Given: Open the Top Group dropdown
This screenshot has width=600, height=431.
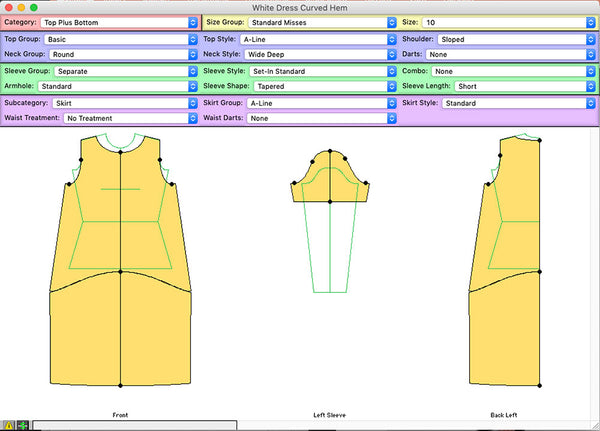Looking at the screenshot, I should pyautogui.click(x=121, y=39).
